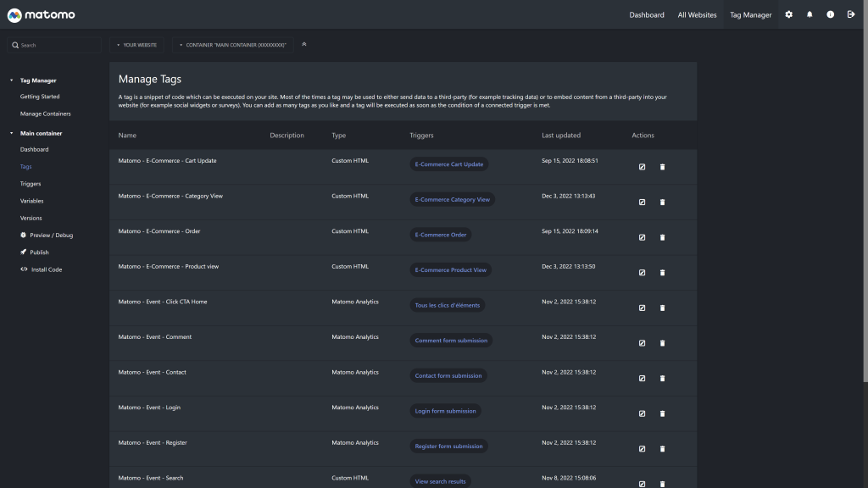Open the View search results trigger
868x488 pixels.
pyautogui.click(x=441, y=481)
